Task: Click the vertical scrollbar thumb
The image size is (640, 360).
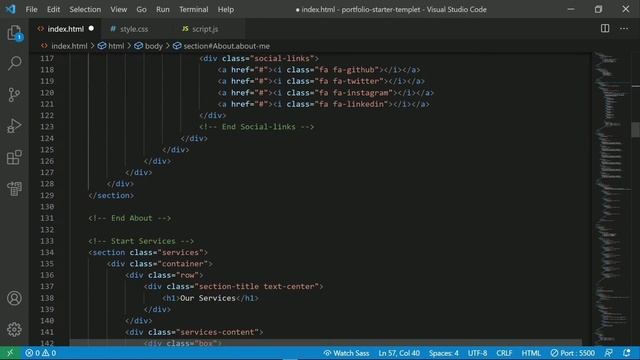Action: 636,130
